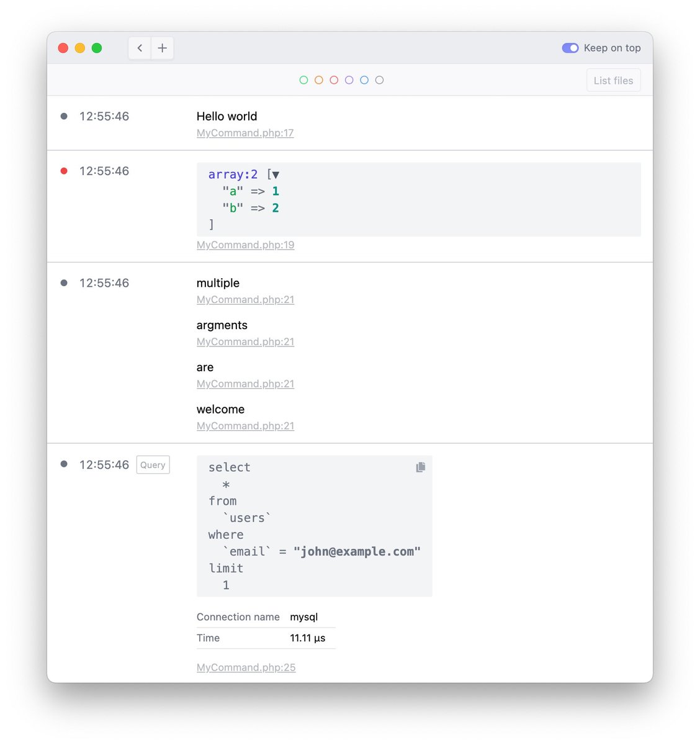700x745 pixels.
Task: Click the "b" => 2 array row
Action: click(x=251, y=208)
